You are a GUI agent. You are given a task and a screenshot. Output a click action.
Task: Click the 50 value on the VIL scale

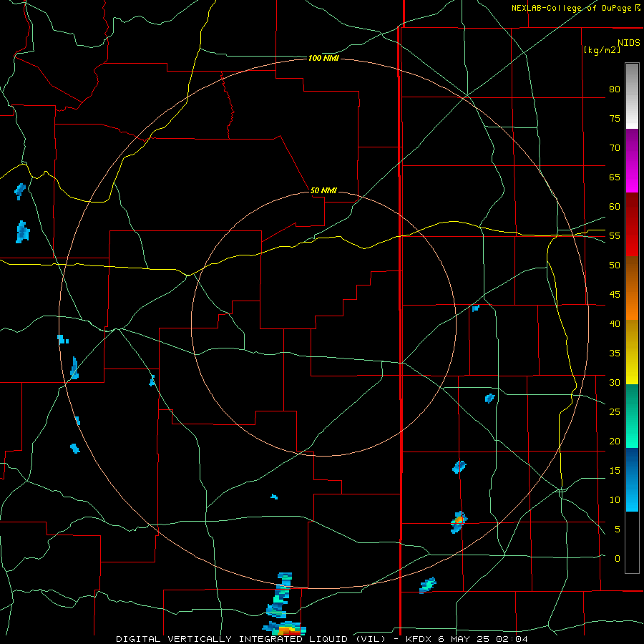[615, 265]
